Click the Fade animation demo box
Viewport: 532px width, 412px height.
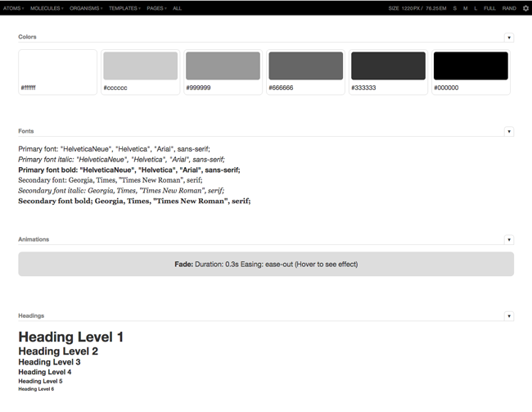click(x=266, y=264)
